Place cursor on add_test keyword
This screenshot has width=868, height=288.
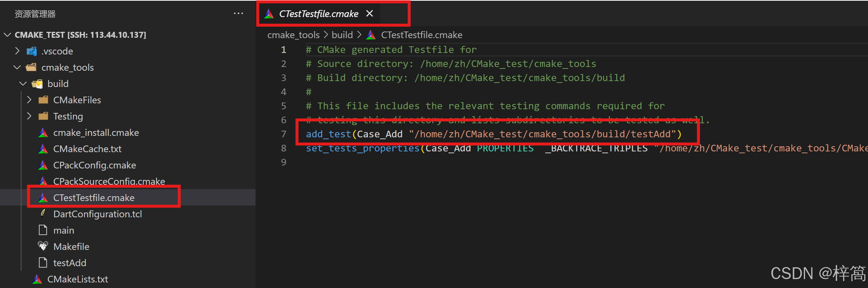click(328, 134)
